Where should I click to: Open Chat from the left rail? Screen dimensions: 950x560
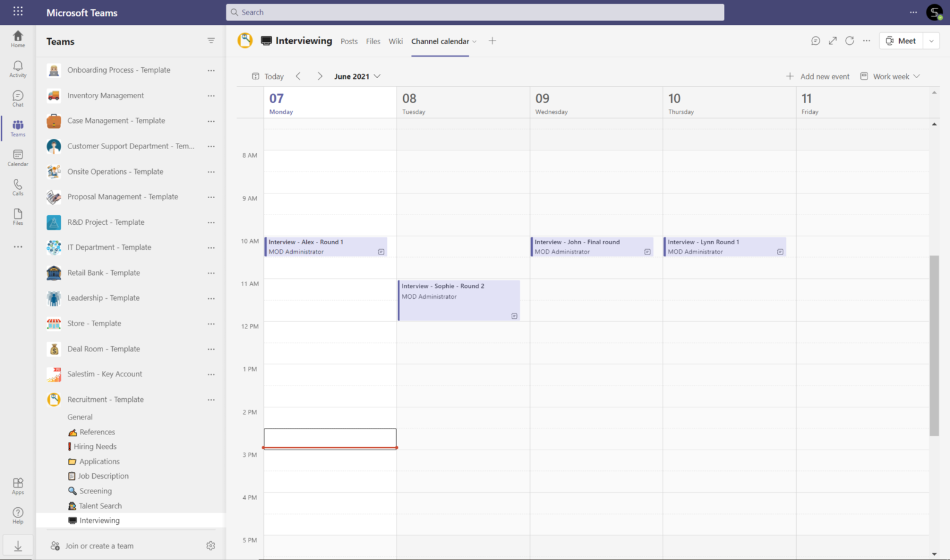coord(18,98)
